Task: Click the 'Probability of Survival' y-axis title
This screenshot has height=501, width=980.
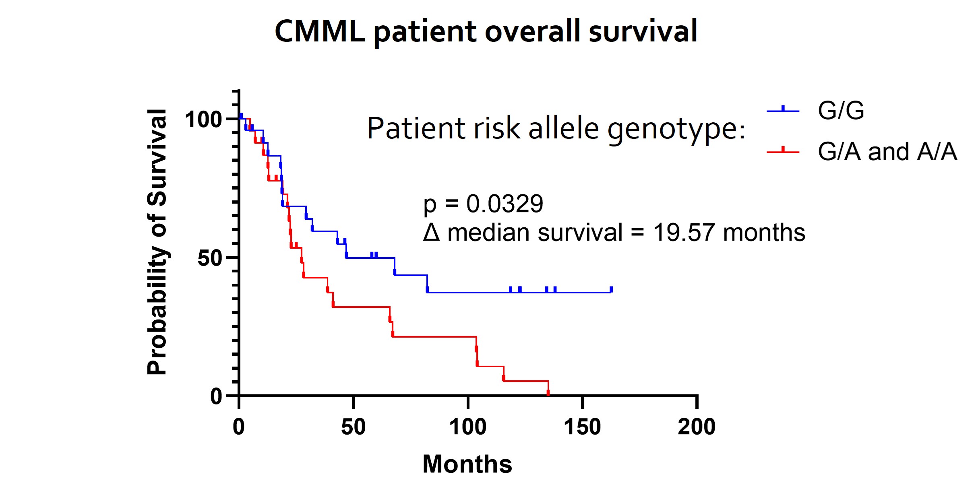Action: [x=157, y=242]
